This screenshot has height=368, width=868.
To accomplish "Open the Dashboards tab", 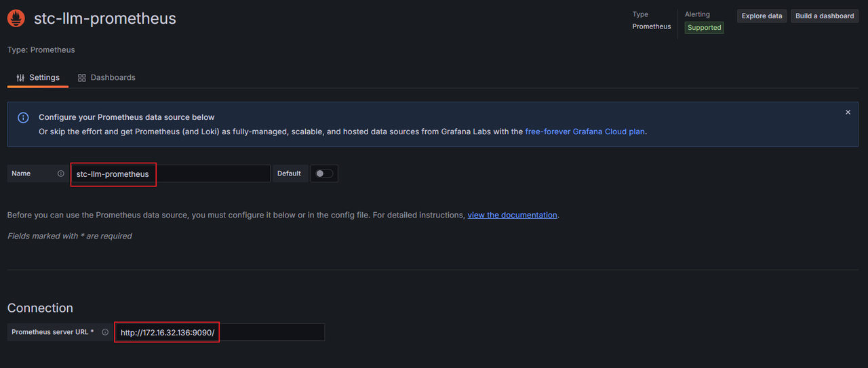I will [x=106, y=78].
